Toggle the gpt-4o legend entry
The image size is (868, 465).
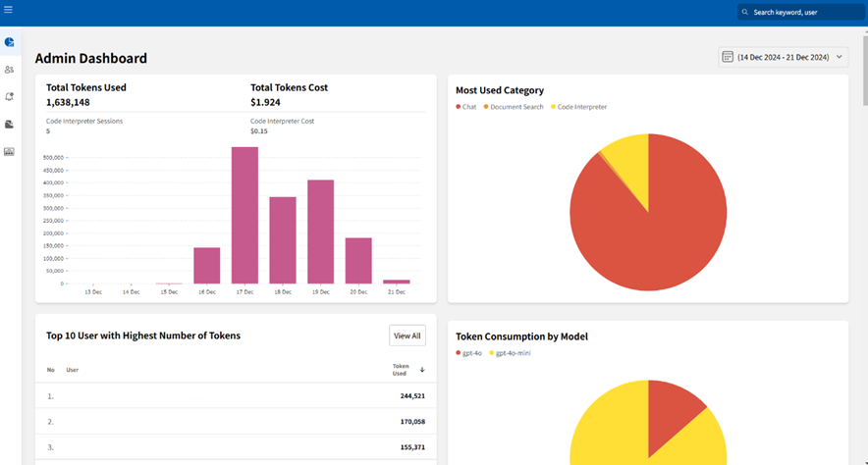click(x=469, y=353)
